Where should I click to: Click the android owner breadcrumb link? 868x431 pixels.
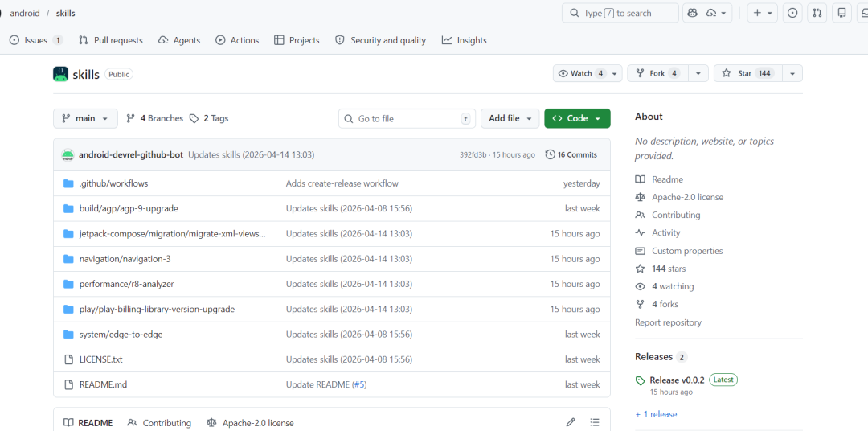pyautogui.click(x=26, y=13)
